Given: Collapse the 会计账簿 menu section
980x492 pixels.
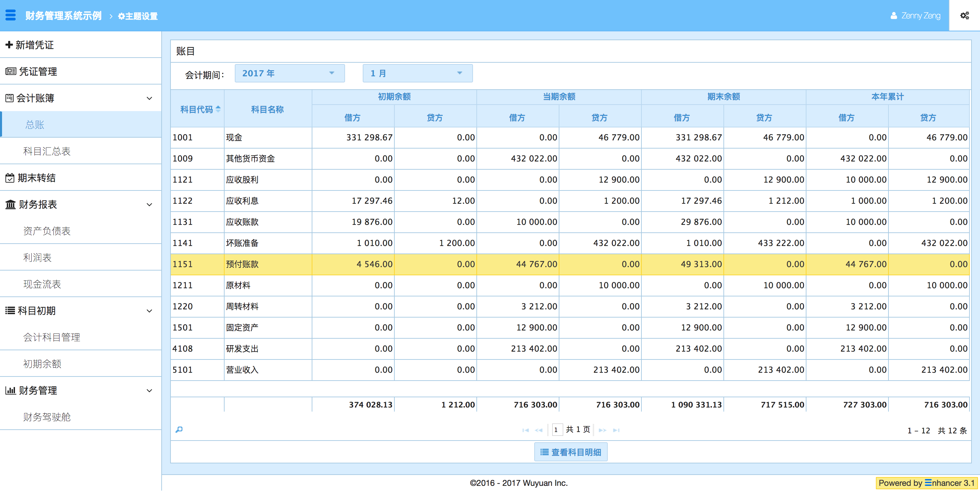Looking at the screenshot, I should point(149,98).
